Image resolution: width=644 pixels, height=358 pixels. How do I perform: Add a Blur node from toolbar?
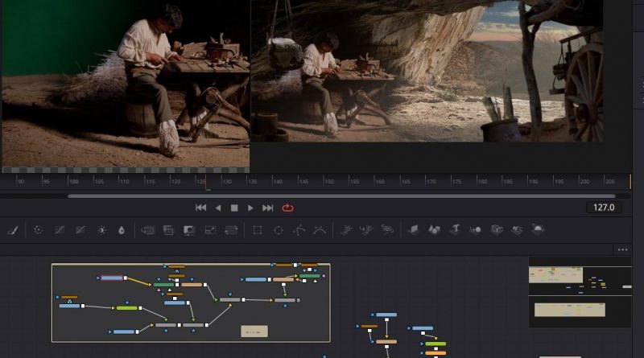click(x=122, y=230)
